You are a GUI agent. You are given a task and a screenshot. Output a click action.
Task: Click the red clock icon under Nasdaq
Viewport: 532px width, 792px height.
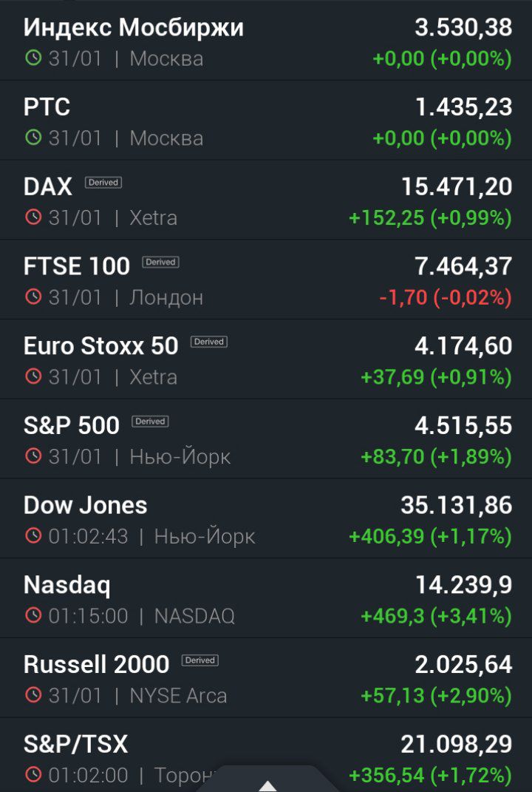(33, 615)
